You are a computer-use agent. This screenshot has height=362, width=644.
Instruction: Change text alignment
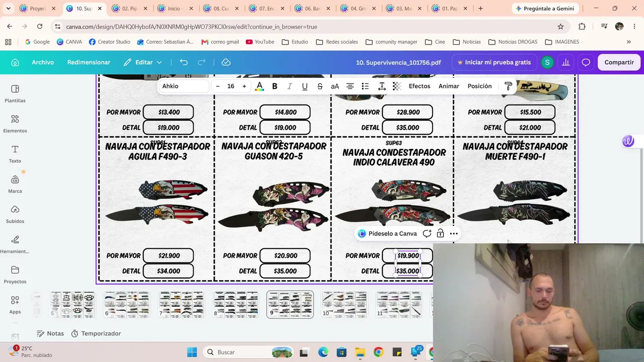[350, 86]
